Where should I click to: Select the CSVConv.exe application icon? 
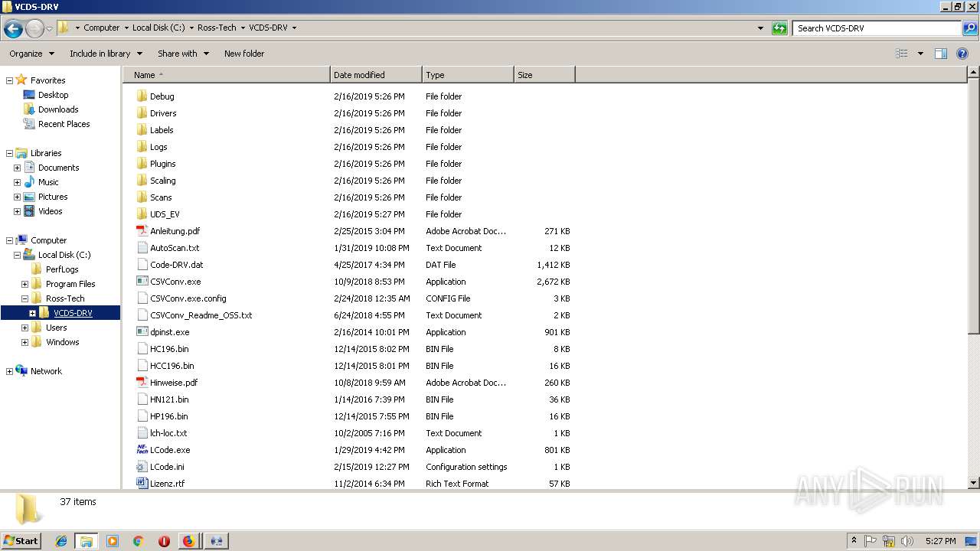(142, 282)
